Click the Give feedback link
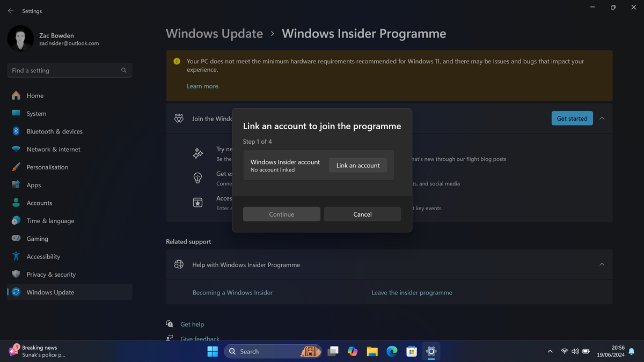644x362 pixels. pos(200,339)
